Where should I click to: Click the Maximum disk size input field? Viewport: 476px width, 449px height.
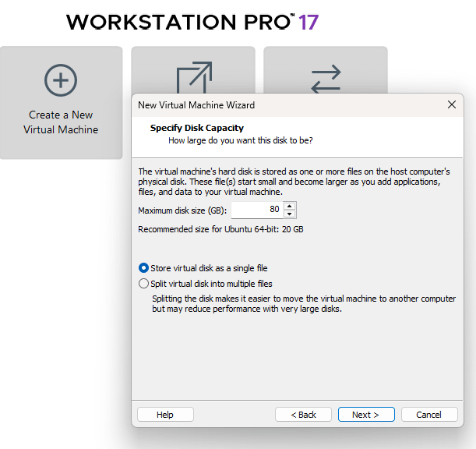(x=257, y=210)
